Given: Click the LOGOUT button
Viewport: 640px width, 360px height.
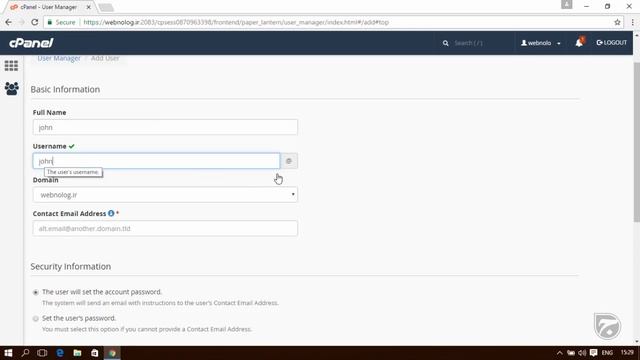Looking at the screenshot, I should coord(611,42).
